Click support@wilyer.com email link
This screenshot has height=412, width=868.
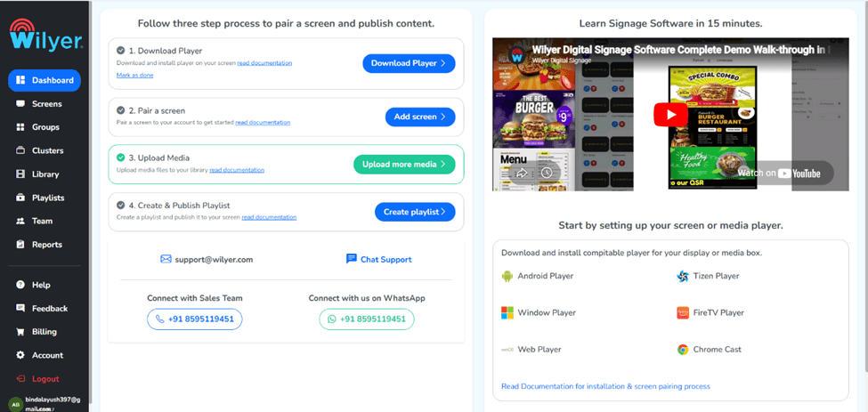[214, 259]
